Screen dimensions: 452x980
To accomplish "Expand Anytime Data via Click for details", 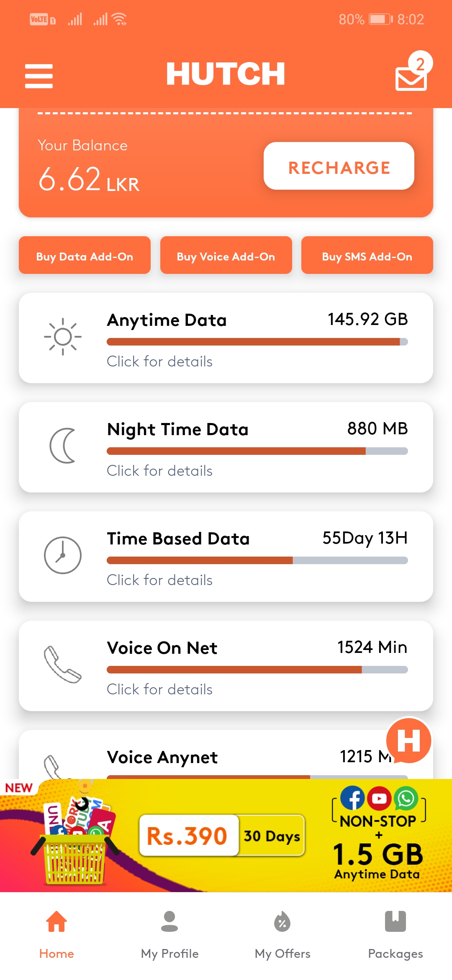I will click(x=159, y=361).
